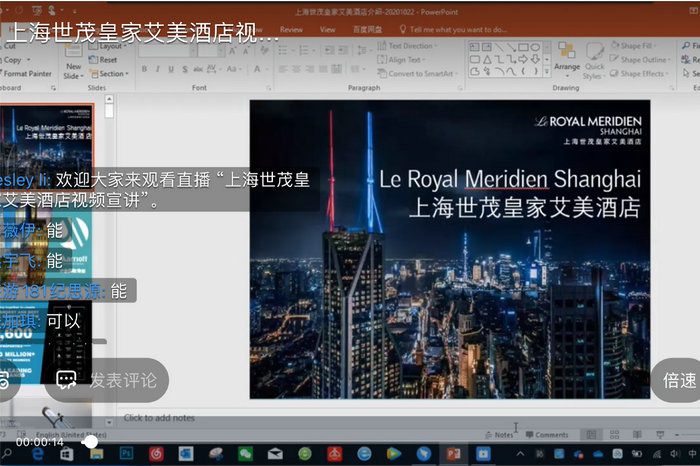The width and height of the screenshot is (700, 466).
Task: Toggle the text Shadow (S) icon
Action: click(185, 69)
